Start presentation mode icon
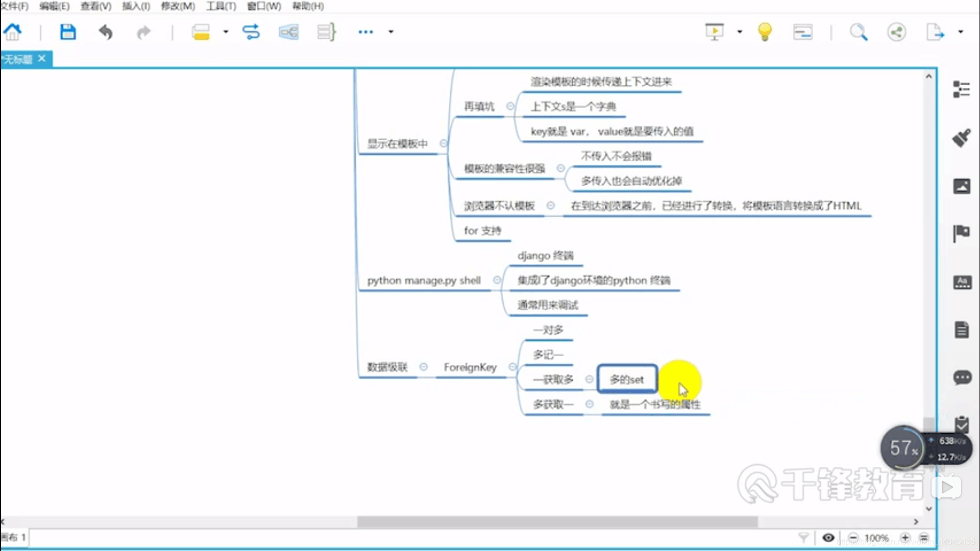The width and height of the screenshot is (980, 551). coord(714,32)
